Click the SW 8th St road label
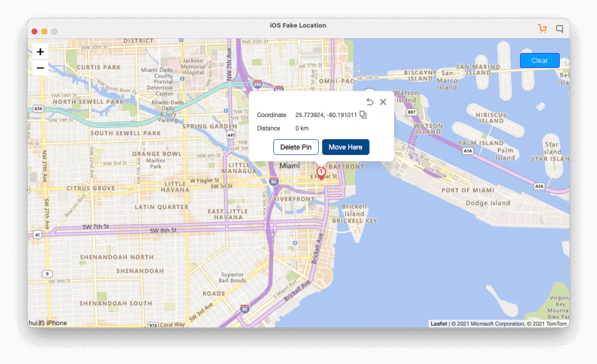 (163, 231)
